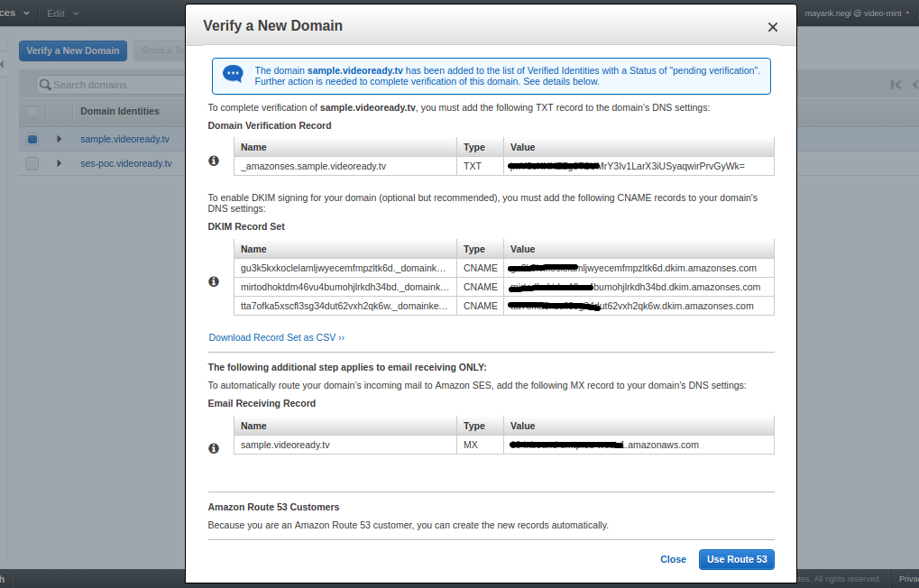Viewport: 919px width, 588px height.
Task: Click the Close link in the dialog
Action: 673,559
